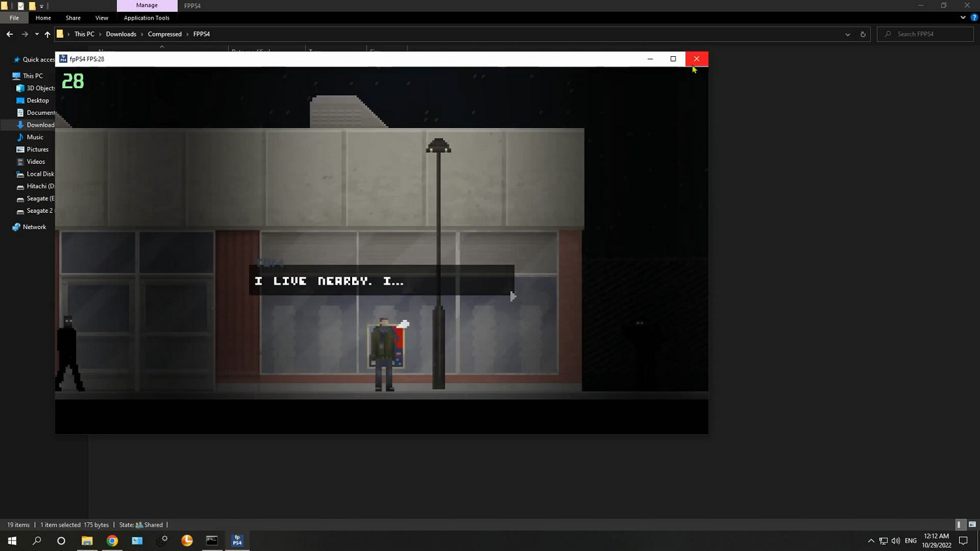
Task: Switch to the View ribbon tab
Action: point(101,18)
